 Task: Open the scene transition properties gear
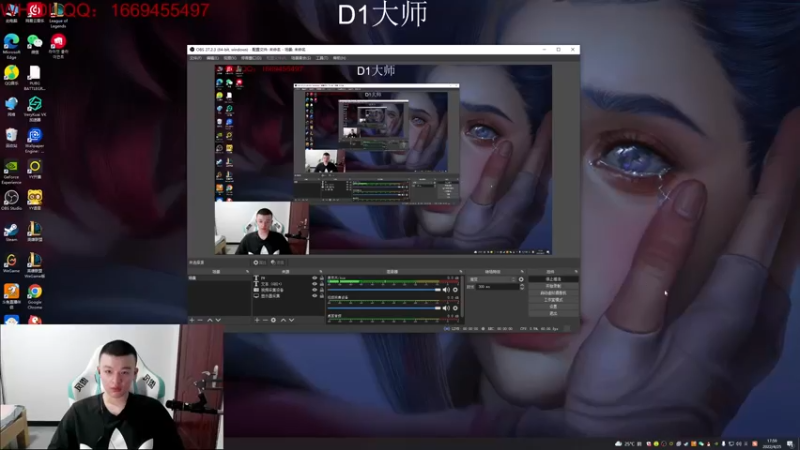pos(521,280)
